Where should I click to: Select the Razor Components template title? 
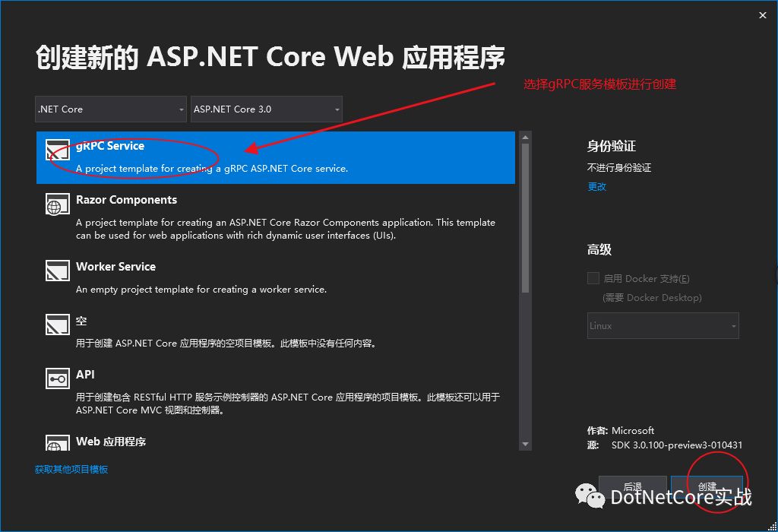tap(127, 199)
